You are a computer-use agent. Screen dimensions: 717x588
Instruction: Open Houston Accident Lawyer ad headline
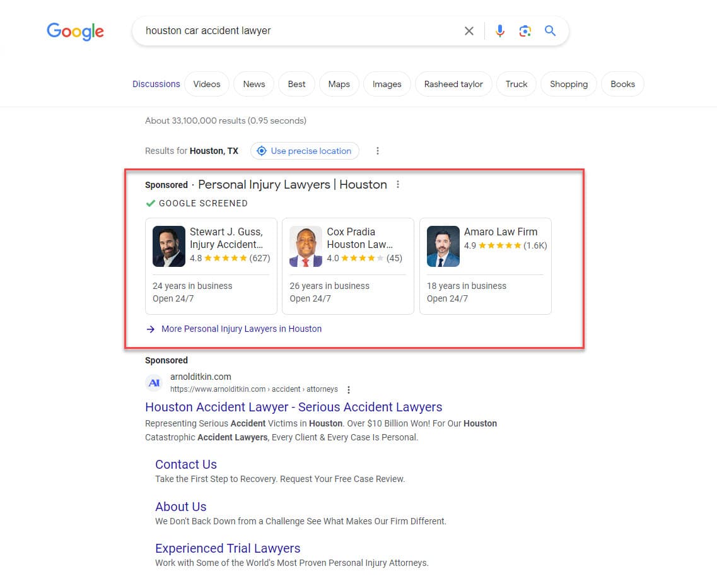[293, 407]
